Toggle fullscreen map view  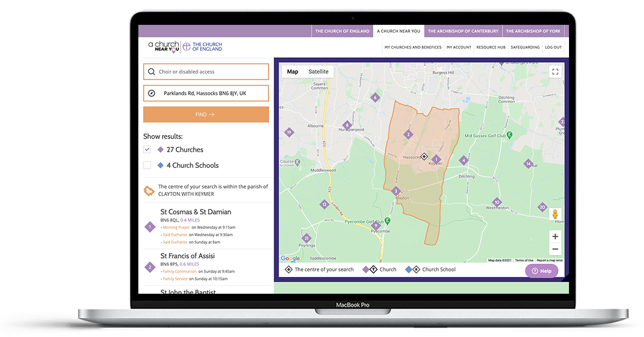555,72
